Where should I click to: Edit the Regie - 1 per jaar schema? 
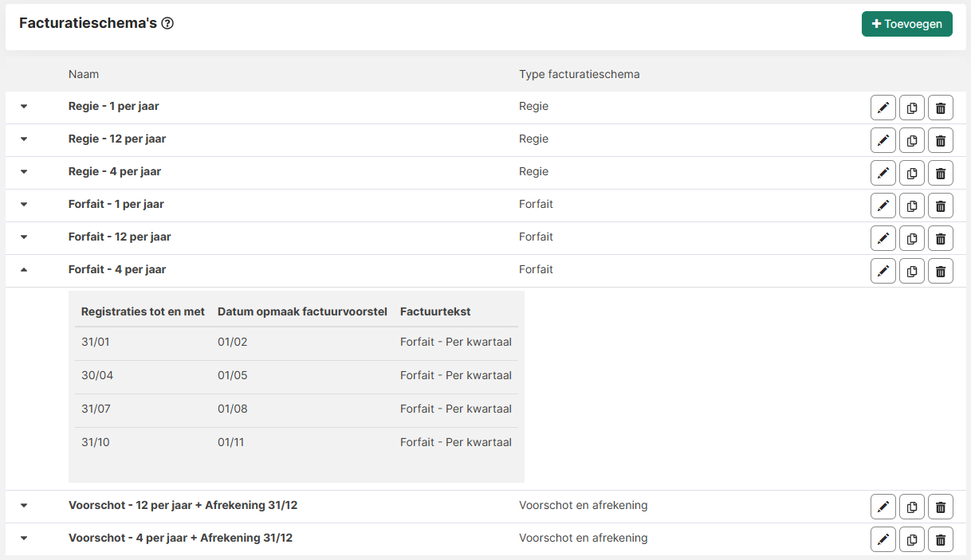pyautogui.click(x=883, y=108)
